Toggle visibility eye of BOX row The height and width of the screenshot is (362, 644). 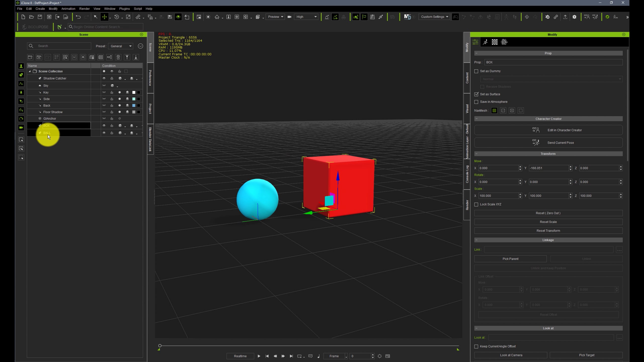(x=104, y=125)
